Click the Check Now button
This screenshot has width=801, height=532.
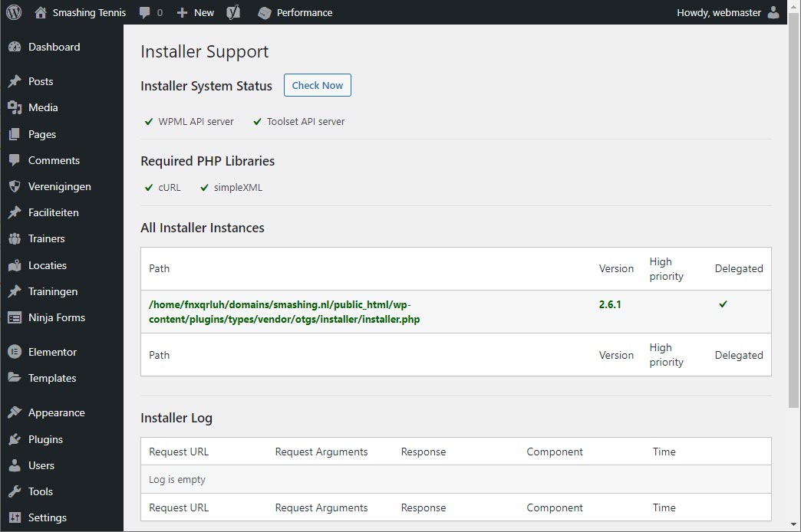(x=317, y=85)
